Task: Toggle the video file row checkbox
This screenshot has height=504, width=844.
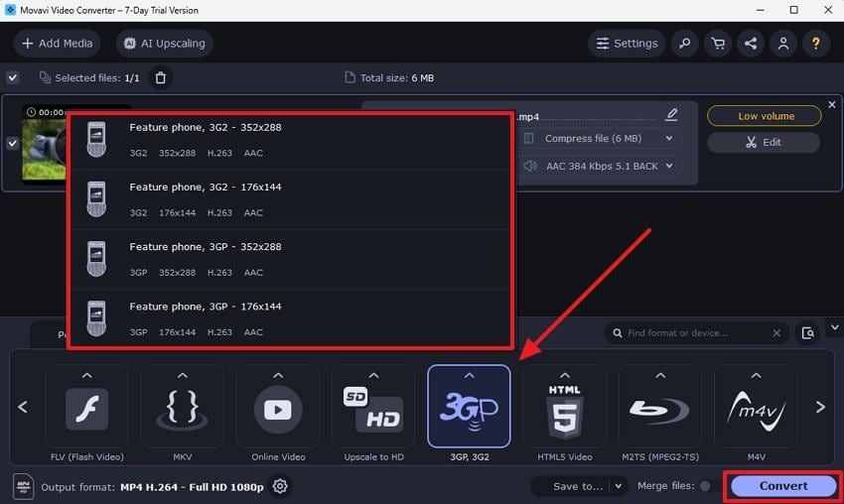Action: [12, 144]
